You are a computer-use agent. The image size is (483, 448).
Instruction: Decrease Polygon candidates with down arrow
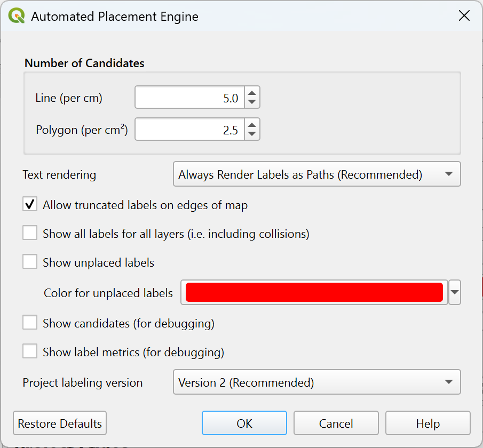[x=252, y=134]
